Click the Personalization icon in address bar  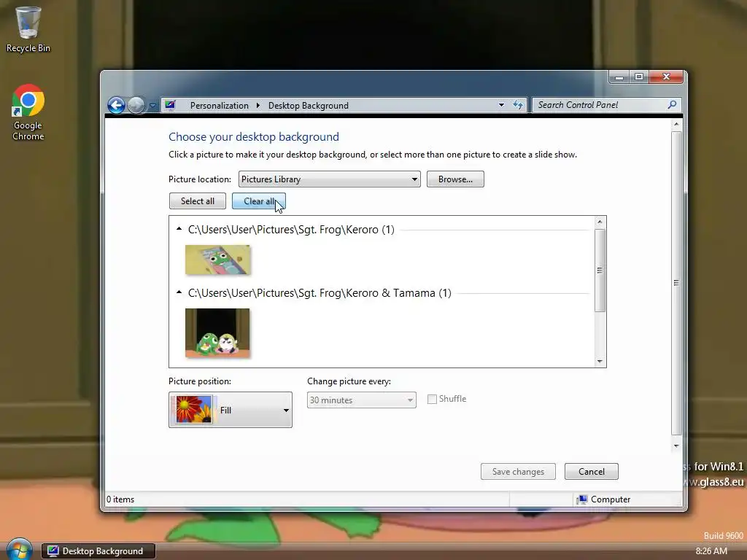coord(171,105)
